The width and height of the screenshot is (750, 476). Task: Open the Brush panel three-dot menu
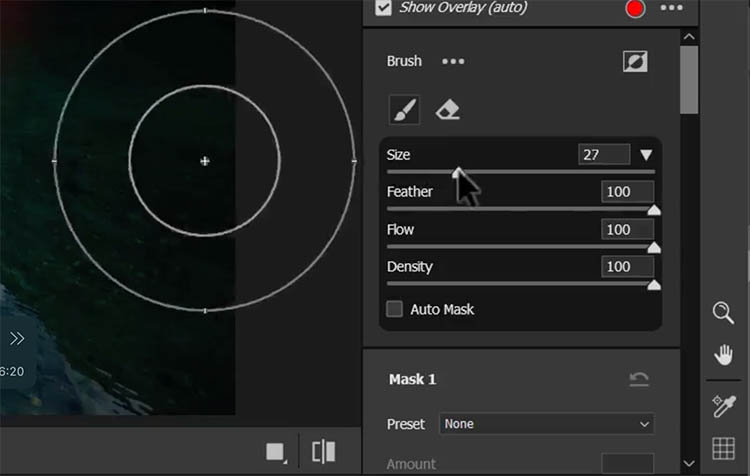(x=453, y=61)
